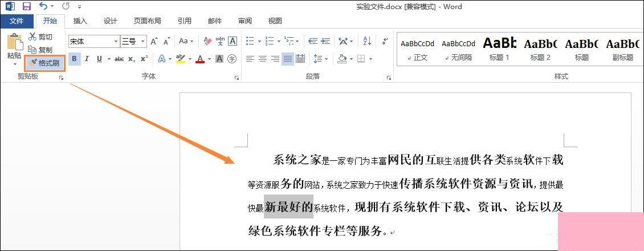Open the 字体 font dialog launcher
The width and height of the screenshot is (644, 251).
click(237, 78)
